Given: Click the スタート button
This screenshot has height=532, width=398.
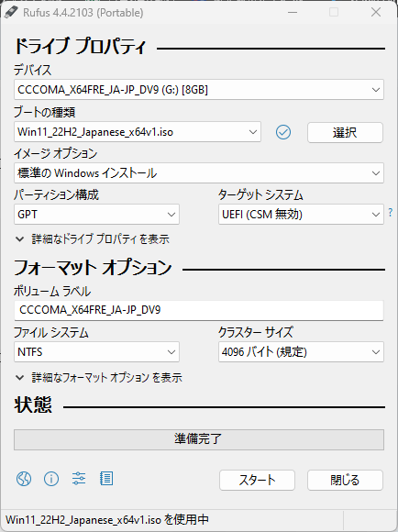Looking at the screenshot, I should point(257,480).
